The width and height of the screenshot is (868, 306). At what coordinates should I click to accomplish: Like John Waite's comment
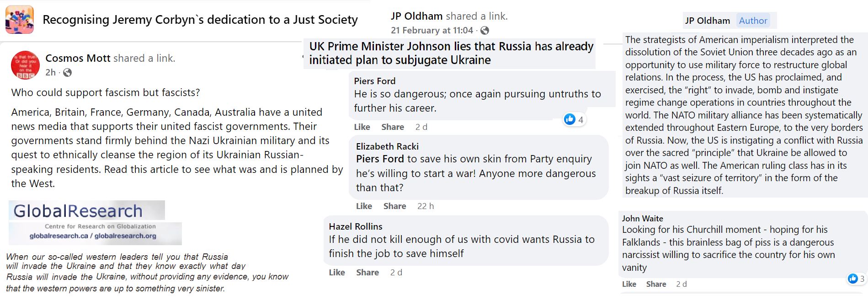point(629,285)
